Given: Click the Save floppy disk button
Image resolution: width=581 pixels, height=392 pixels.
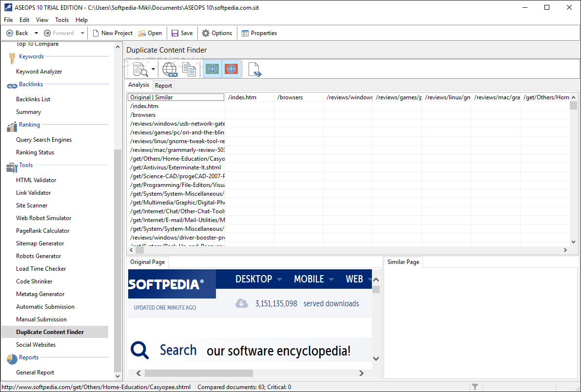Looking at the screenshot, I should click(182, 33).
